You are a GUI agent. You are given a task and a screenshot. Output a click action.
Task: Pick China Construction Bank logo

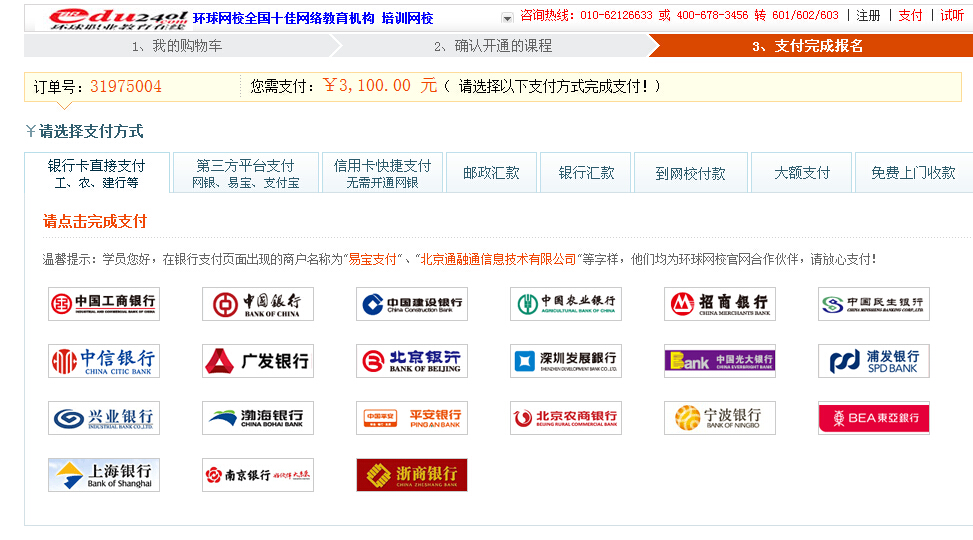coord(411,304)
